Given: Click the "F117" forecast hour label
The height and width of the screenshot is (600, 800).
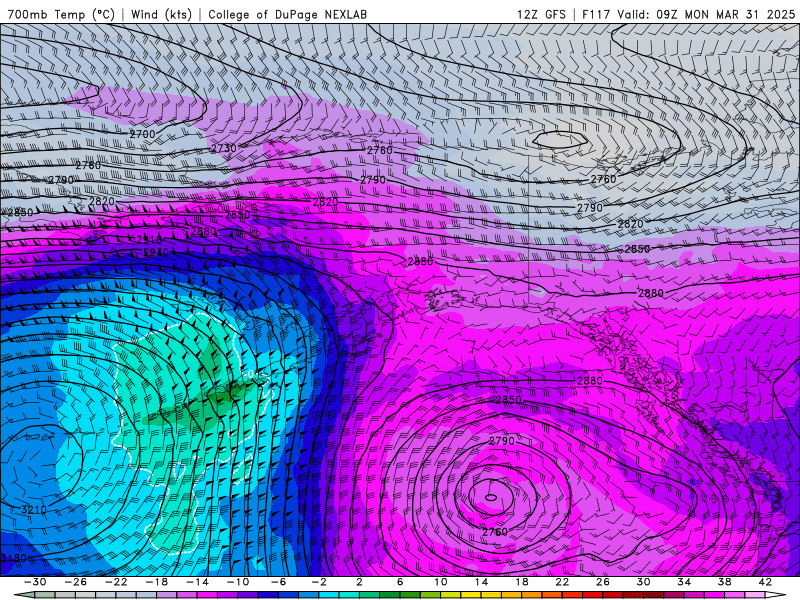Looking at the screenshot, I should pyautogui.click(x=596, y=15).
